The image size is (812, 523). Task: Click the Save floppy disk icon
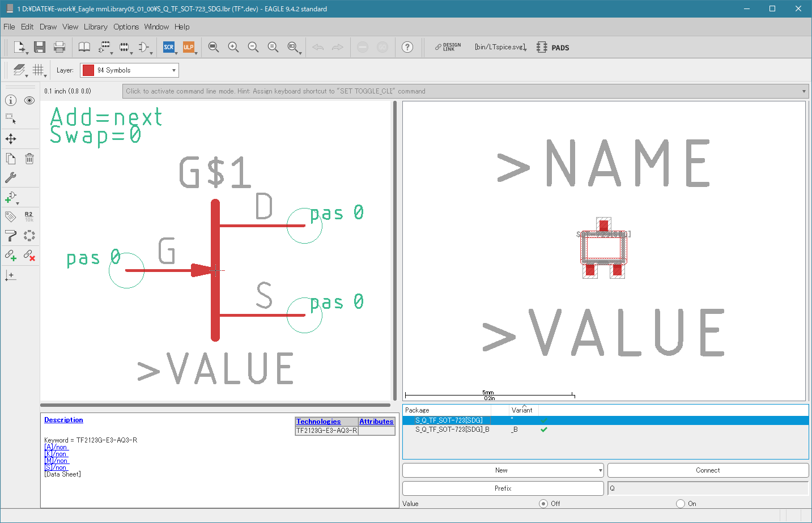click(x=40, y=47)
